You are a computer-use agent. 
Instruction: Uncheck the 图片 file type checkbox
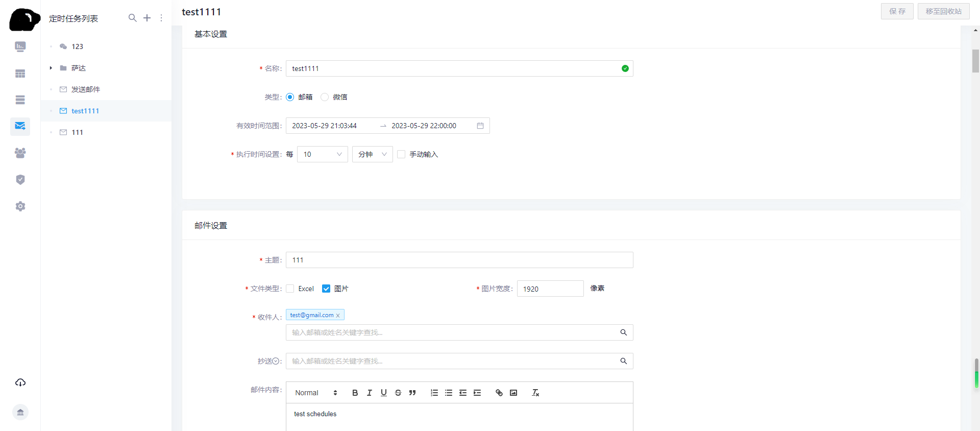326,289
